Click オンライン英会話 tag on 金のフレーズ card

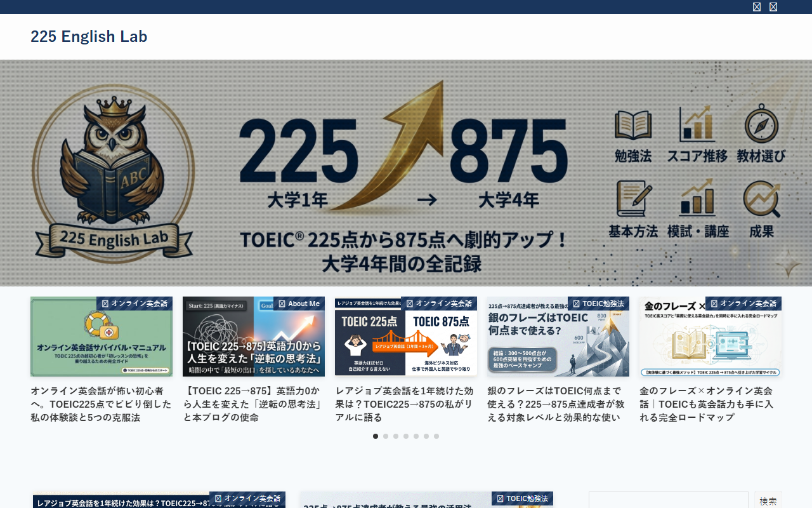pyautogui.click(x=743, y=304)
